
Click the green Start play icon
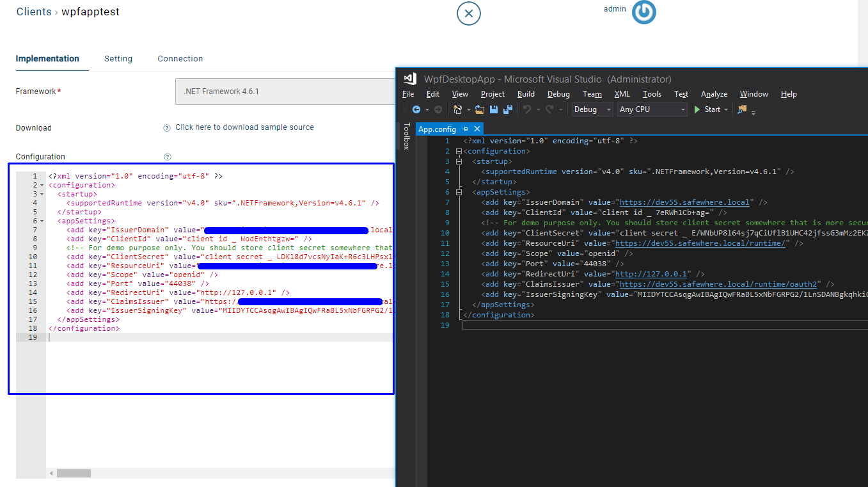coord(698,109)
